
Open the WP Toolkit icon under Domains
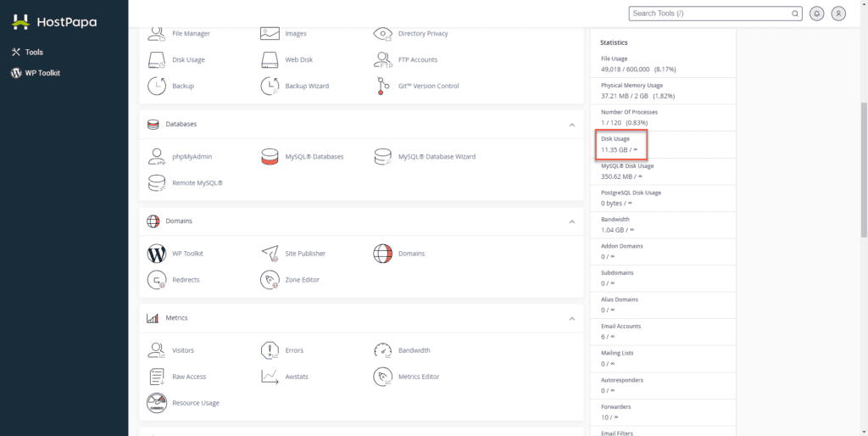pos(157,254)
